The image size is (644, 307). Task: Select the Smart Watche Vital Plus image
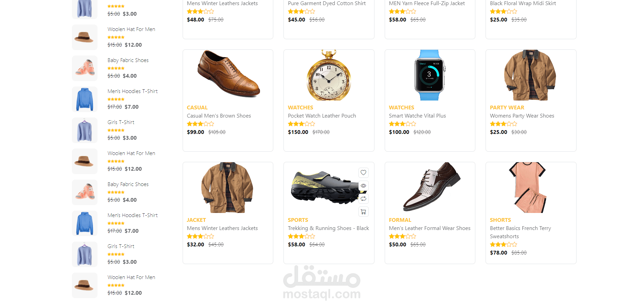[x=430, y=75]
